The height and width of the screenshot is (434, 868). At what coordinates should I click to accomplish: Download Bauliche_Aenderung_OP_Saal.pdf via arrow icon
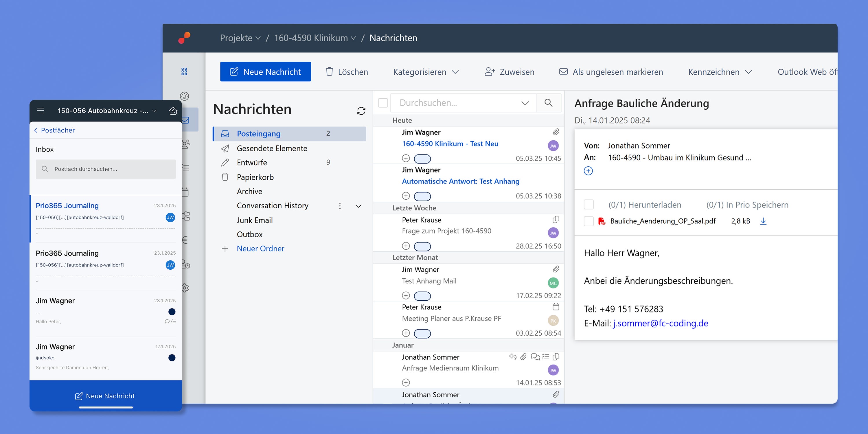tap(763, 221)
